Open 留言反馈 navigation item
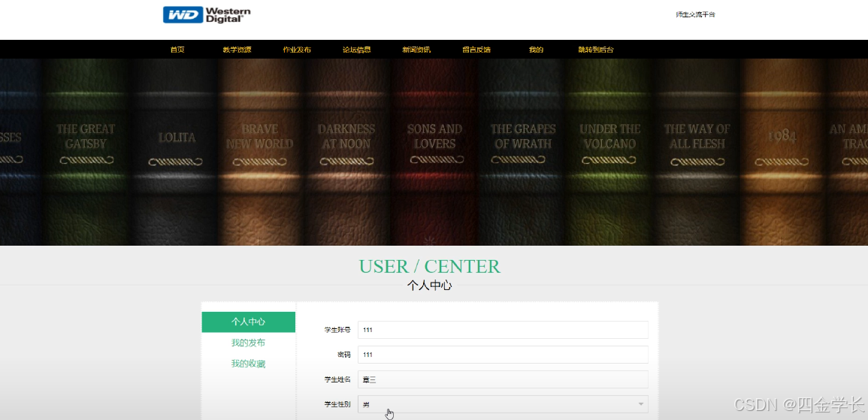 click(476, 50)
